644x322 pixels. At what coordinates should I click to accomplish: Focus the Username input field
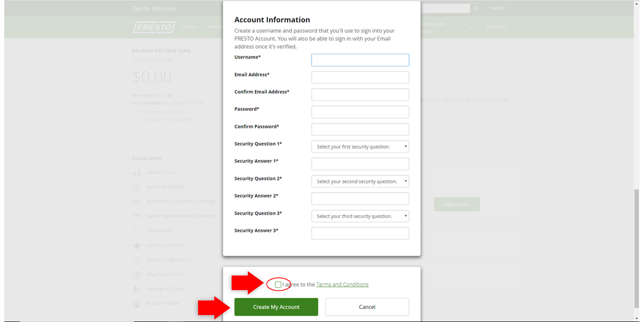click(x=360, y=60)
